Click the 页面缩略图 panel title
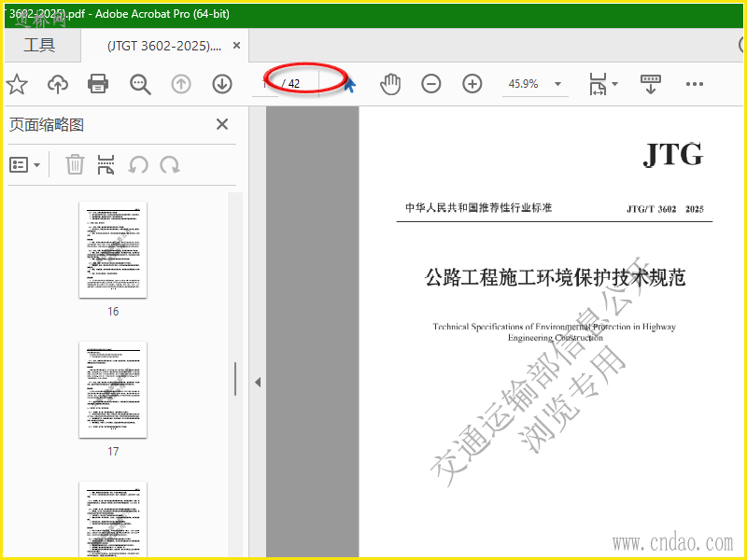 click(47, 125)
